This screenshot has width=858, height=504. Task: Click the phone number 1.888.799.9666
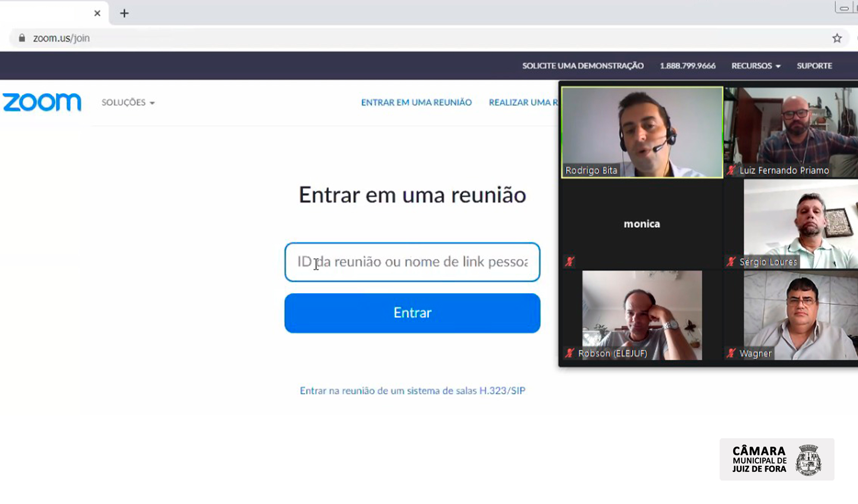687,66
